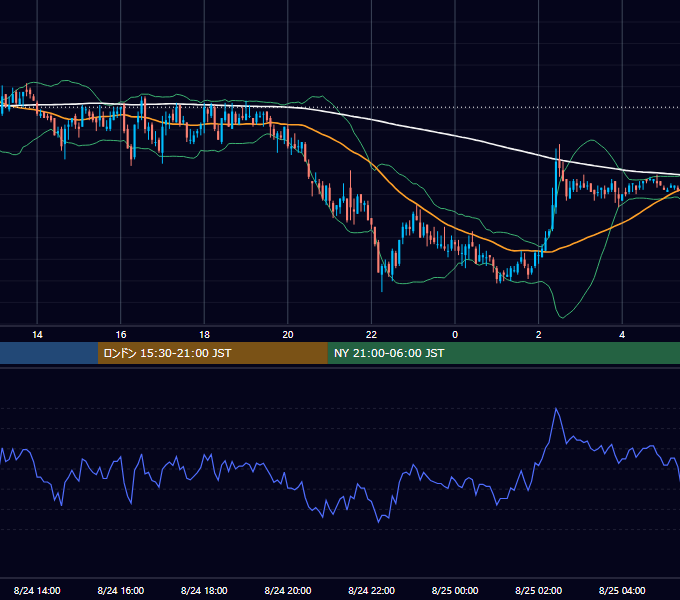Viewport: 680px width, 600px height.
Task: Click the 8/25 04:00 time label
Action: point(622,590)
